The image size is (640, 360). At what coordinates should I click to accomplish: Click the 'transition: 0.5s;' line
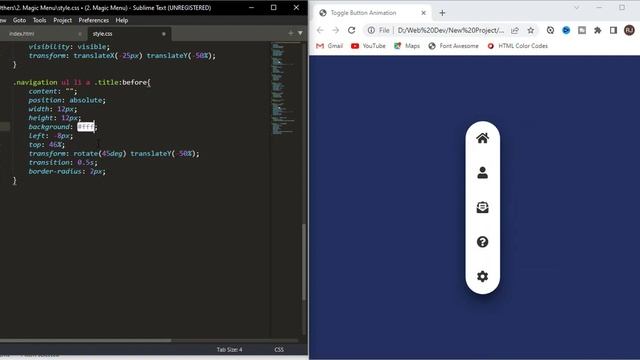click(63, 162)
